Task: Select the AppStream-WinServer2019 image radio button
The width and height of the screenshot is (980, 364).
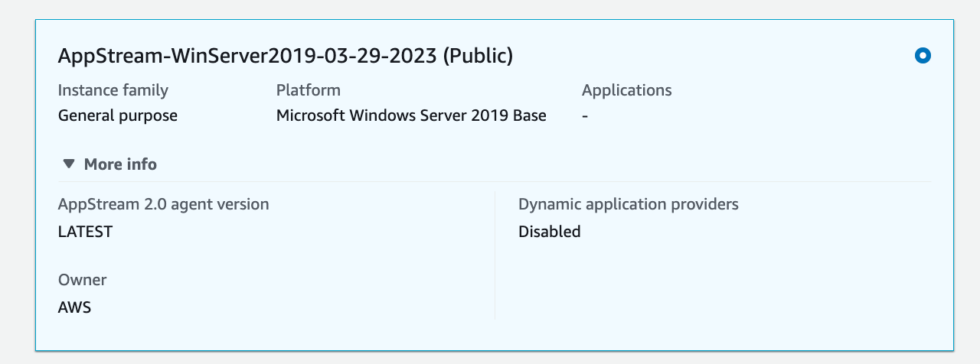Action: [923, 56]
